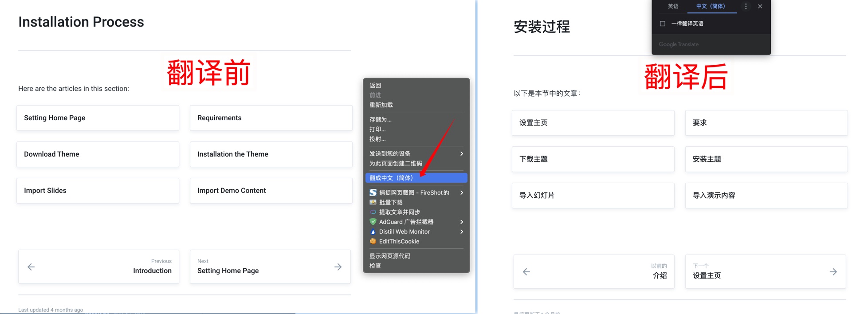Open the Installation the Theme article card
This screenshot has width=868, height=314.
pos(271,154)
